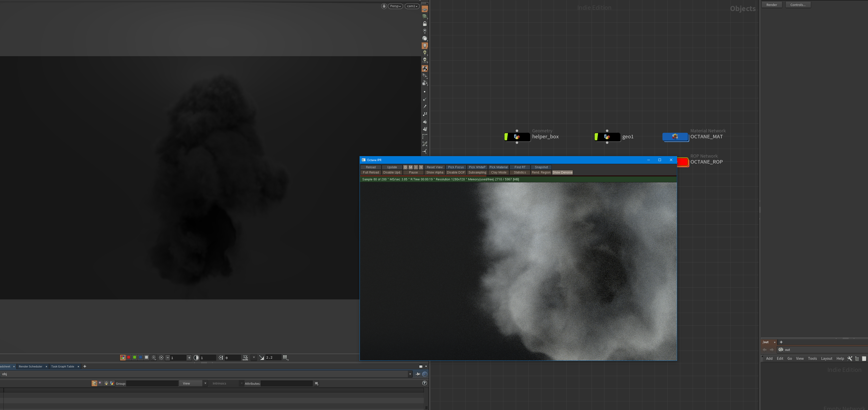Click the Group input field

(x=152, y=384)
